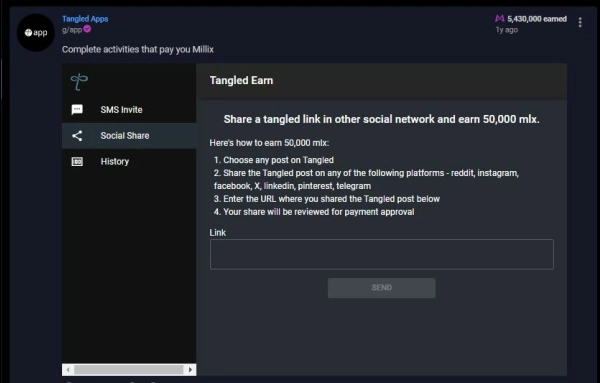Screen dimensions: 600x383
Task: Click the SEND button
Action: [x=382, y=288]
